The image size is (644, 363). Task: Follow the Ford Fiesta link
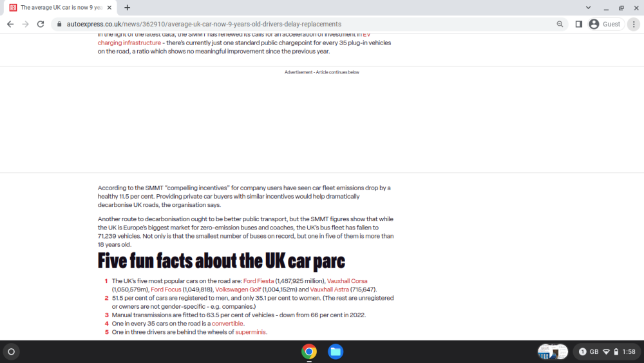click(258, 281)
